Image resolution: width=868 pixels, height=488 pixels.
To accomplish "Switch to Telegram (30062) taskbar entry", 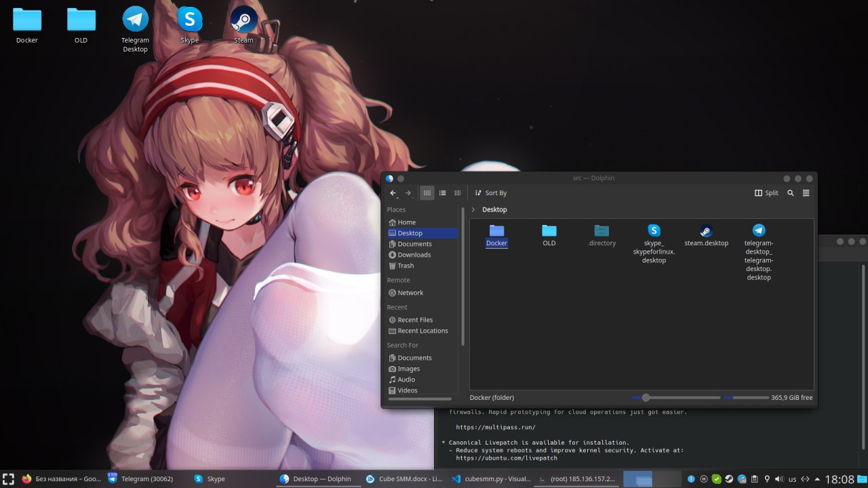I will point(146,479).
